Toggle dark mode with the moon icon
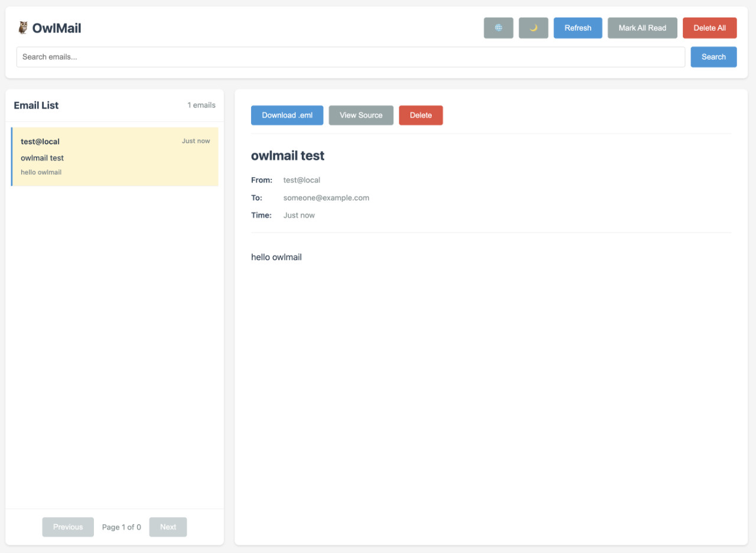The image size is (756, 553). click(533, 28)
